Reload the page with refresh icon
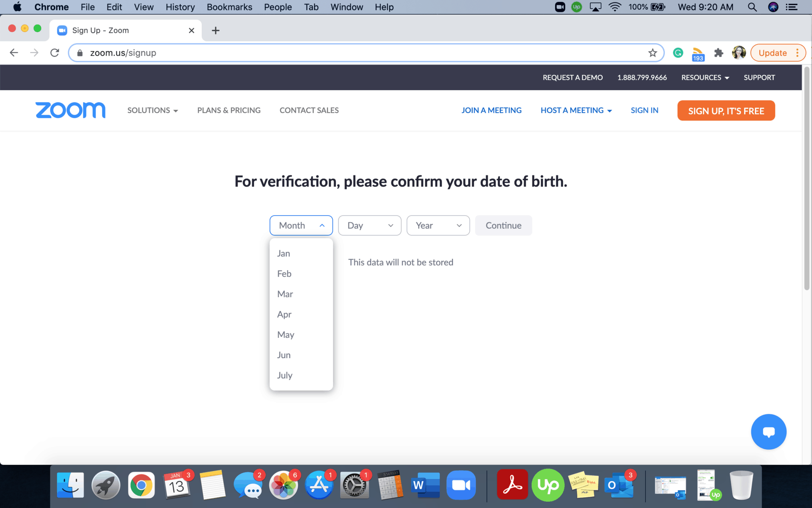Image resolution: width=812 pixels, height=508 pixels. tap(55, 53)
